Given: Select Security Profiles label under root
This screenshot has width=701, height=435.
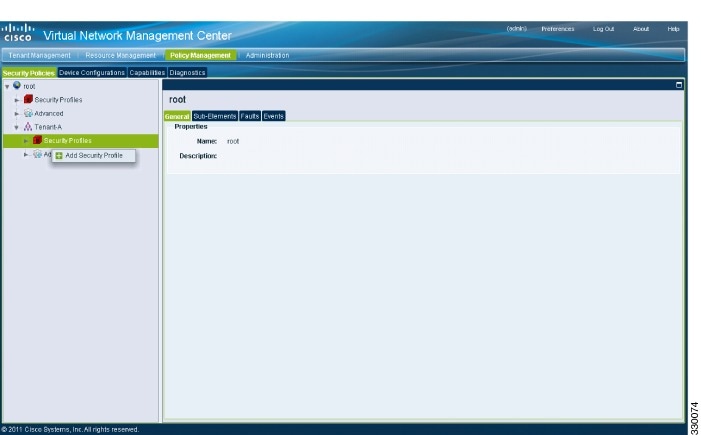Looking at the screenshot, I should pos(58,100).
